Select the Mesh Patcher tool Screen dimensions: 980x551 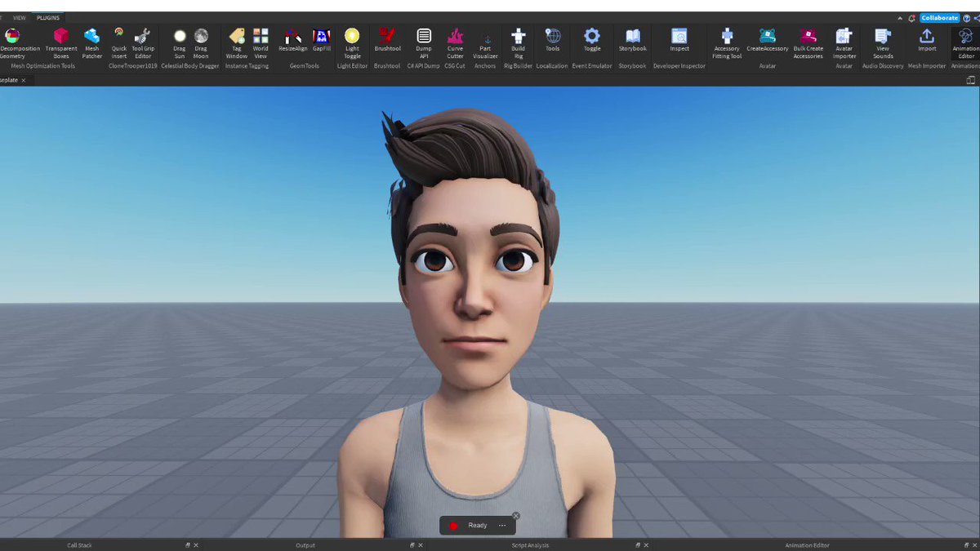coord(91,41)
